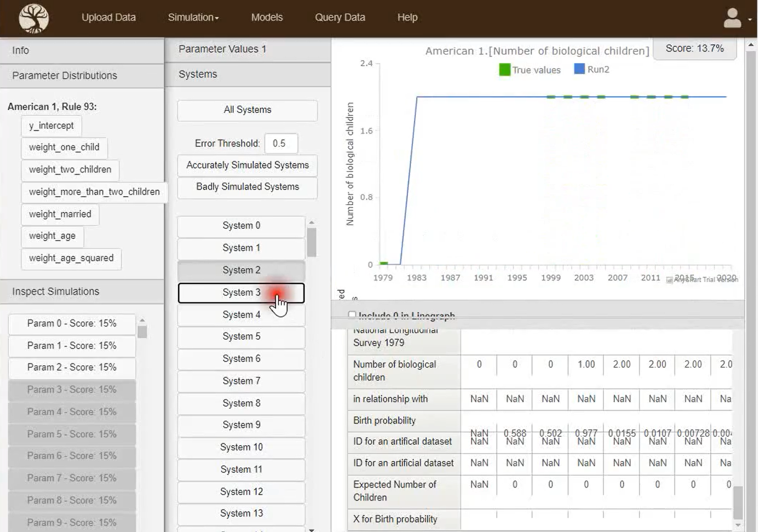Select System 13

click(x=241, y=513)
